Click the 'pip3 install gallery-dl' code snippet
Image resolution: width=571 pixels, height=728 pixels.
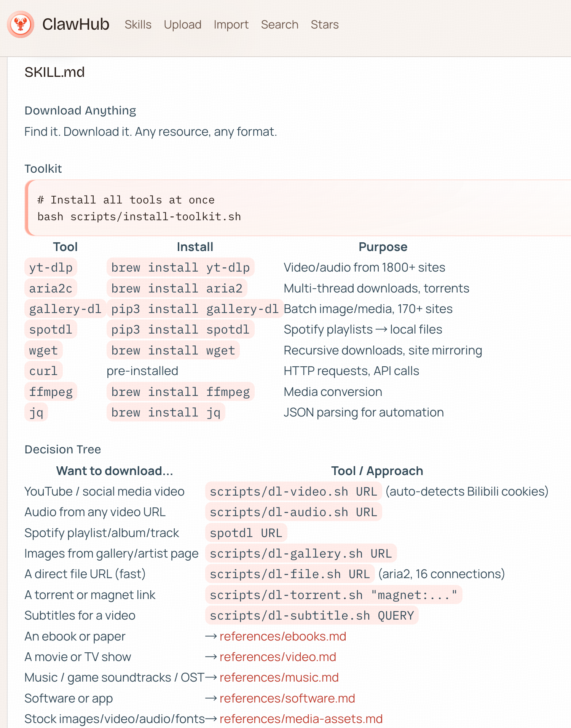(x=195, y=309)
